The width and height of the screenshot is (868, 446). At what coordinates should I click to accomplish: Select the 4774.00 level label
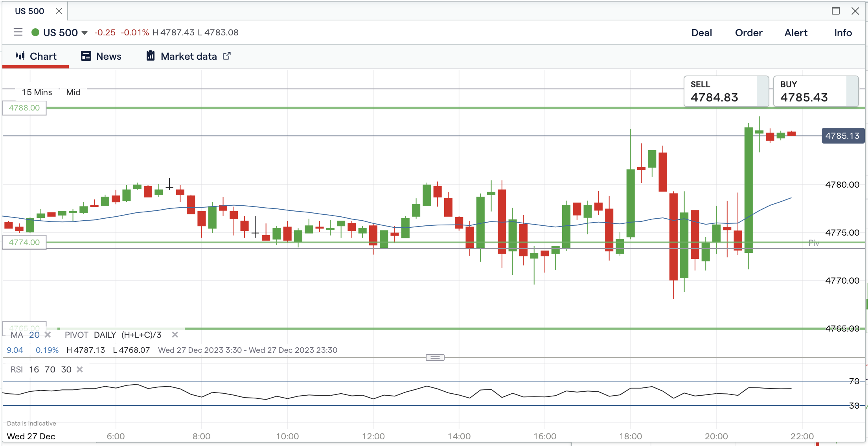click(x=24, y=242)
